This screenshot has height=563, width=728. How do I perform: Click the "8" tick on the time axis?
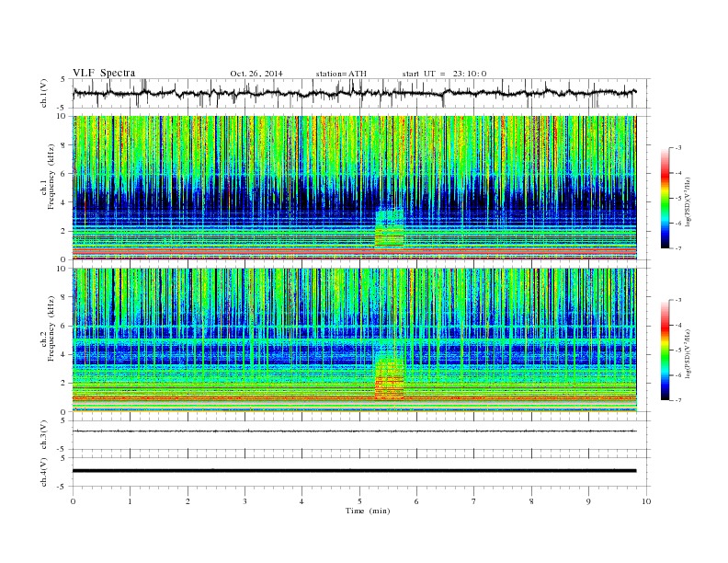point(531,501)
